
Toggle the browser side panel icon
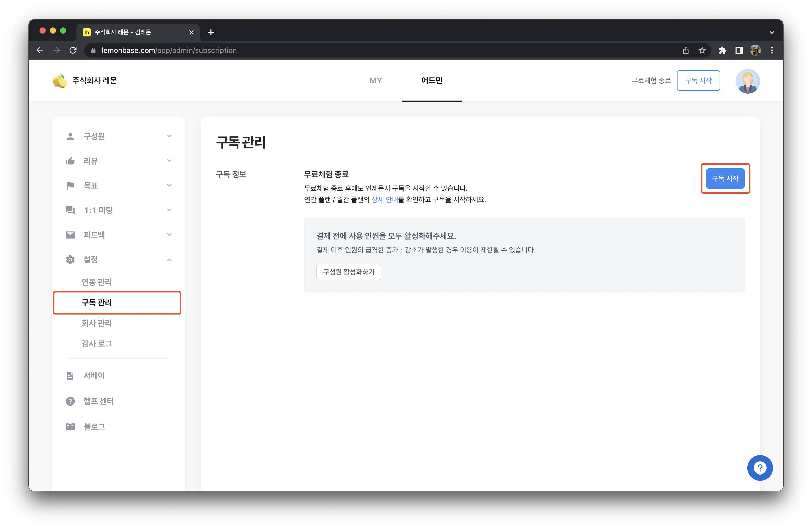(739, 51)
